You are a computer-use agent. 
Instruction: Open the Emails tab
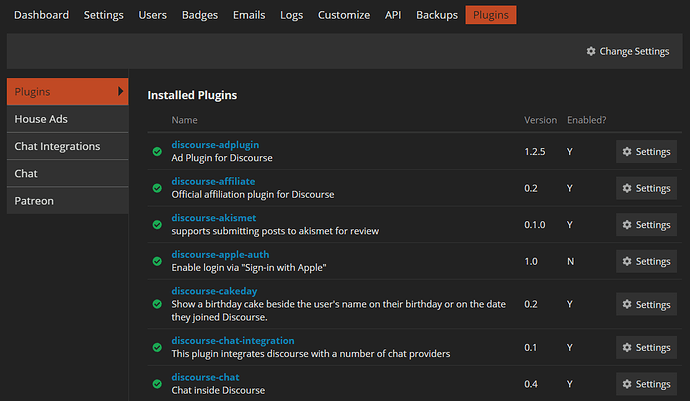[249, 15]
